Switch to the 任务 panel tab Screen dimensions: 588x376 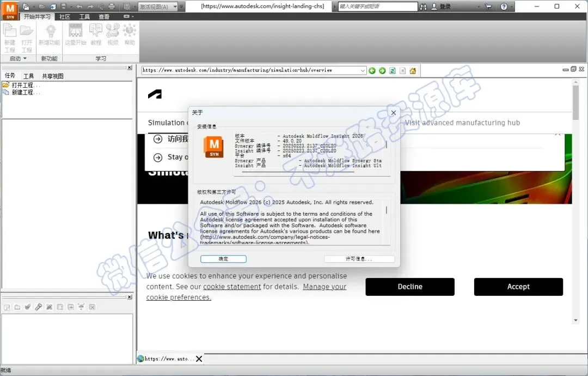10,76
